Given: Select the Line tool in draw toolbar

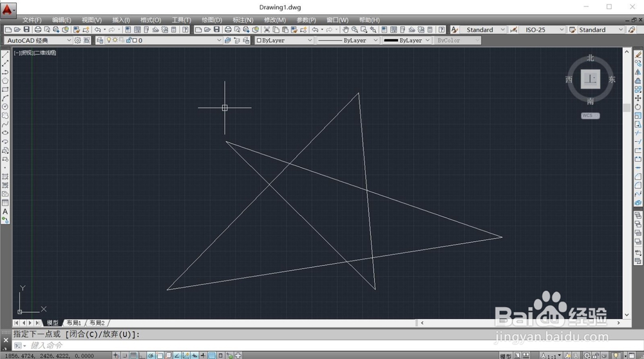Looking at the screenshot, I should tap(5, 55).
